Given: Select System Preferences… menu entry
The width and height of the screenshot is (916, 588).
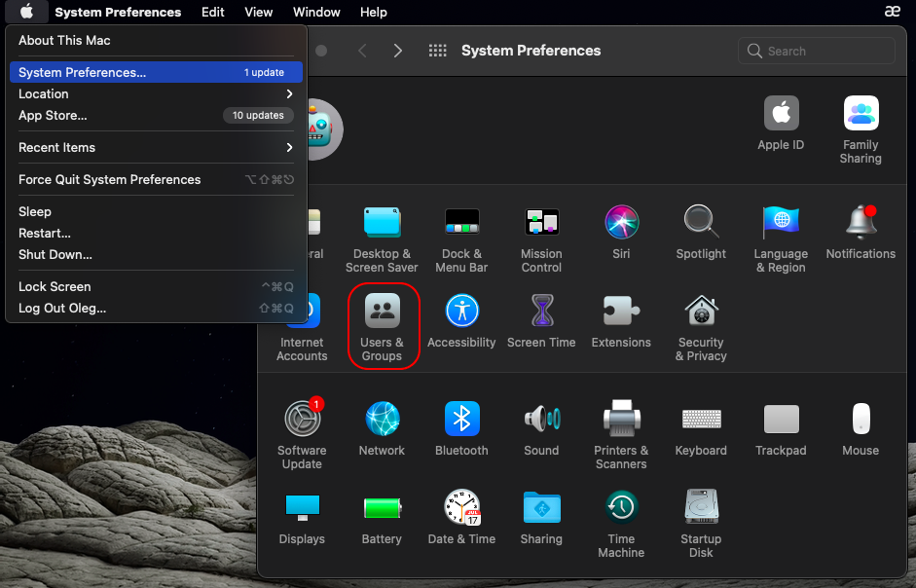Looking at the screenshot, I should tap(156, 72).
